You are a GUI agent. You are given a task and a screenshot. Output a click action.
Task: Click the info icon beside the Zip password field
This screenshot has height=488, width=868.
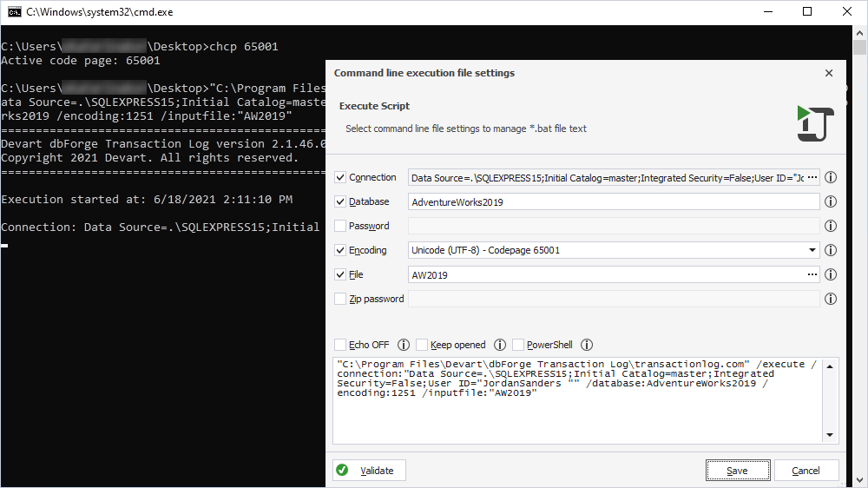(x=831, y=299)
